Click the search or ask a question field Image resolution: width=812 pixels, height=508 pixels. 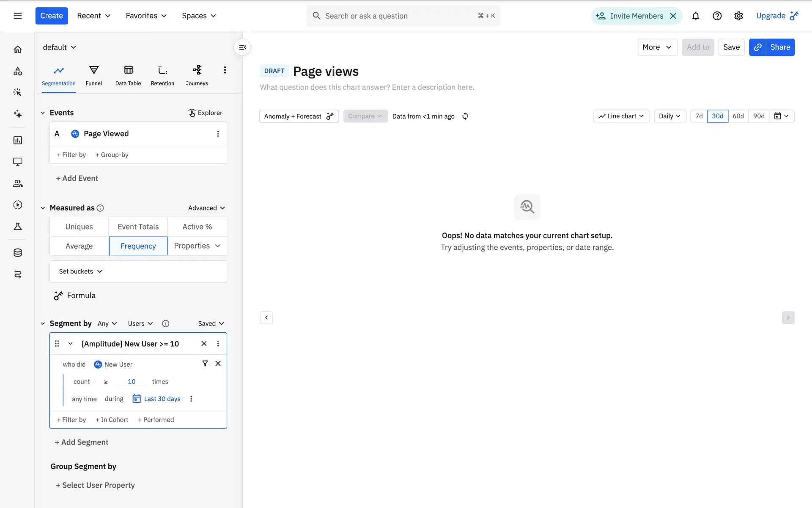click(x=398, y=16)
